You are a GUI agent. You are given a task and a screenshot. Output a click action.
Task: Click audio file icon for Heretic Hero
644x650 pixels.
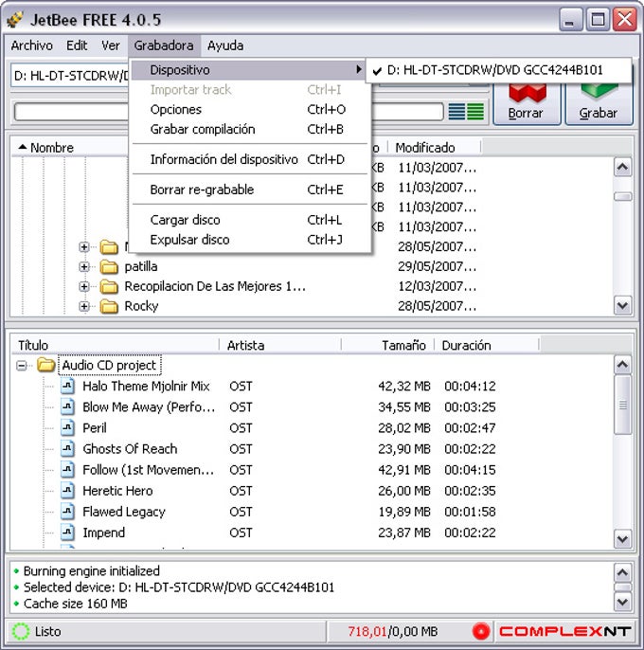click(67, 491)
